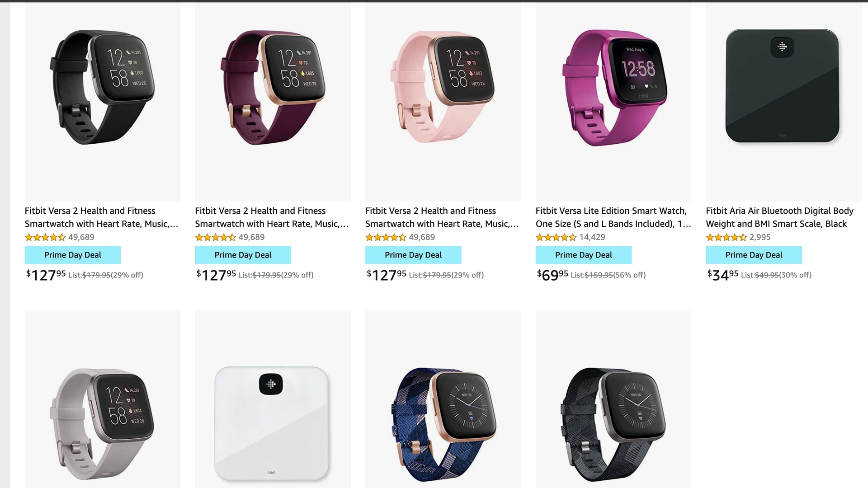Open the bordeaux Fitbit Versa 2 product image
Viewport: 868px width, 488px height.
(273, 102)
